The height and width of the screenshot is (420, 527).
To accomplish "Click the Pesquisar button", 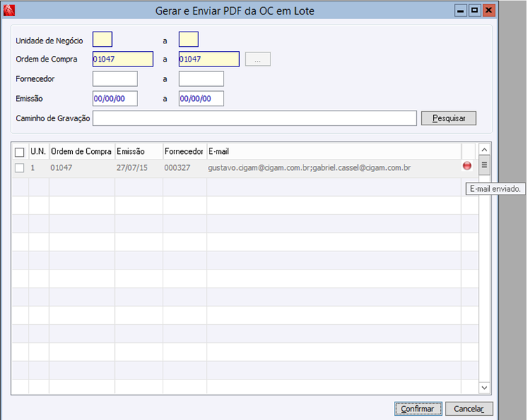I will pos(449,118).
